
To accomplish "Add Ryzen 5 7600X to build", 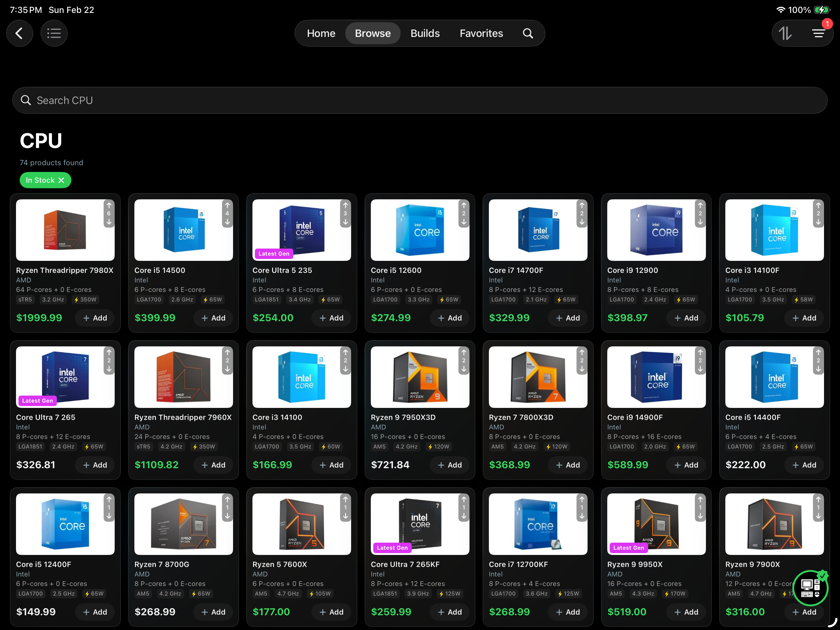I will click(x=331, y=612).
